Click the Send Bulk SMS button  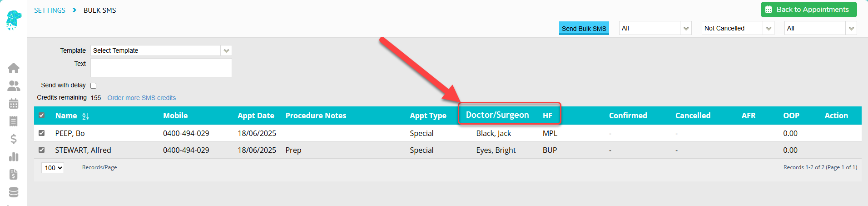coord(584,28)
